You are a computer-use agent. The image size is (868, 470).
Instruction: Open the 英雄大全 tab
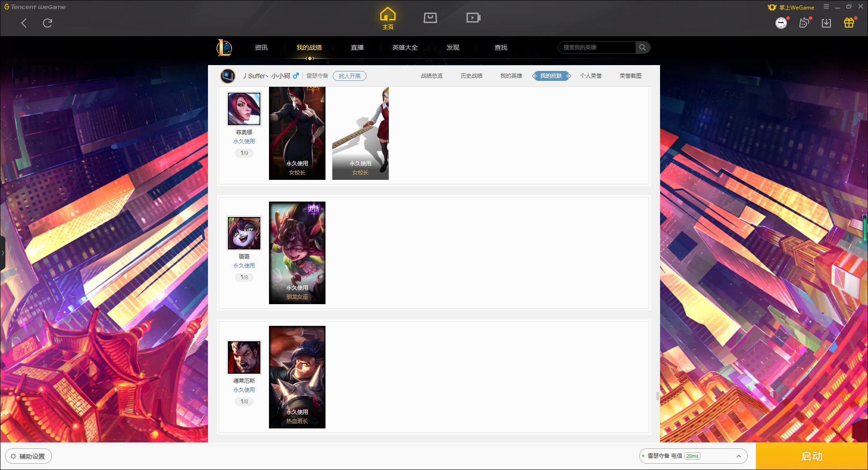click(405, 47)
